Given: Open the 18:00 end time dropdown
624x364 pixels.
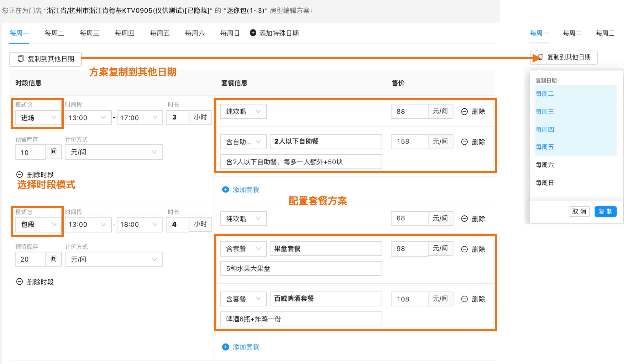Looking at the screenshot, I should coord(140,225).
